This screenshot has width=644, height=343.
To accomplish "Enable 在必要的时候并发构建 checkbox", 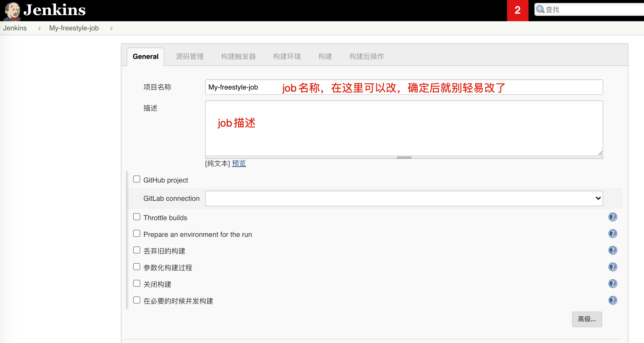I will click(x=137, y=300).
